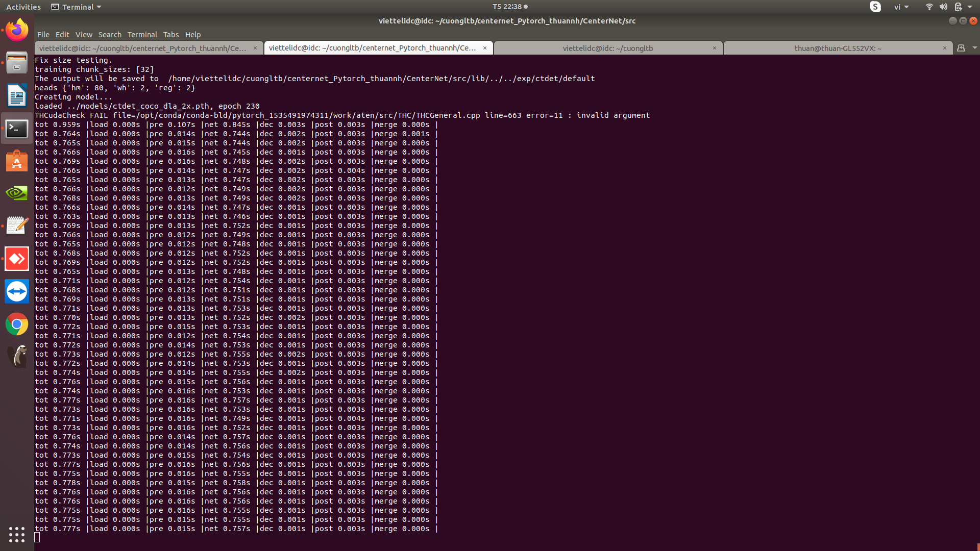The height and width of the screenshot is (551, 980).
Task: Close the thuan@thuan-GL552VX tab
Action: coord(945,48)
